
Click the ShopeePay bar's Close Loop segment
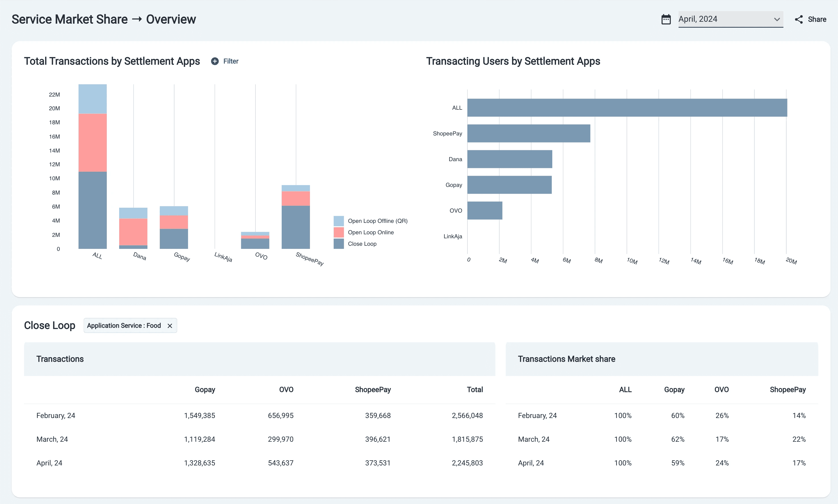(295, 227)
